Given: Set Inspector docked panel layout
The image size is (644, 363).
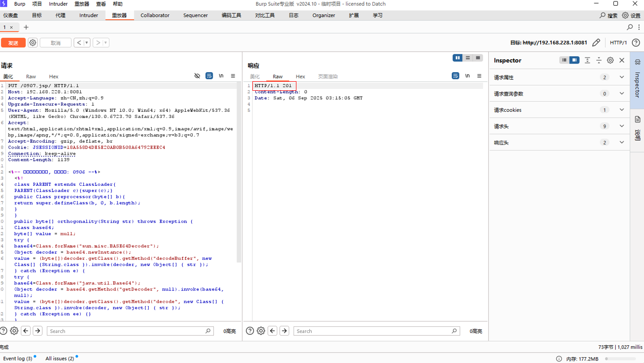Looking at the screenshot, I should click(x=574, y=60).
